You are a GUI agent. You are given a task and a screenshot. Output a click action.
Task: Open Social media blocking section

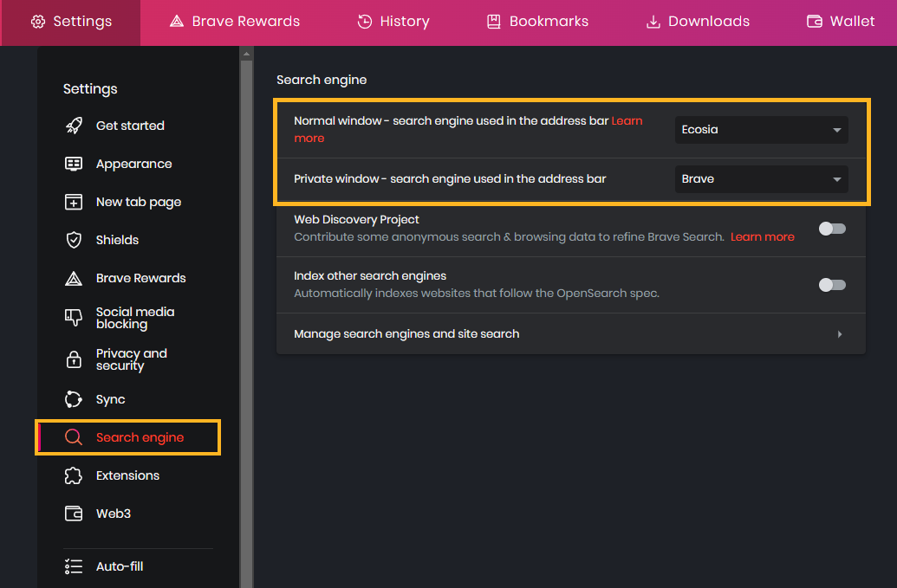135,318
